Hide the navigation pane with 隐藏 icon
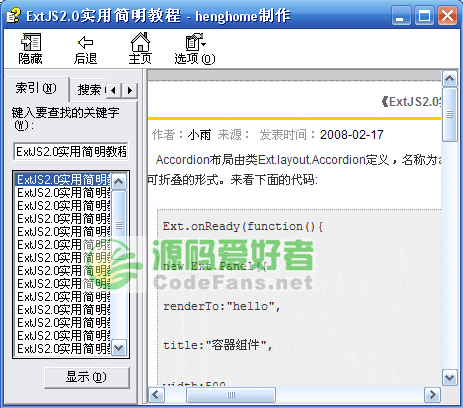 31,42
